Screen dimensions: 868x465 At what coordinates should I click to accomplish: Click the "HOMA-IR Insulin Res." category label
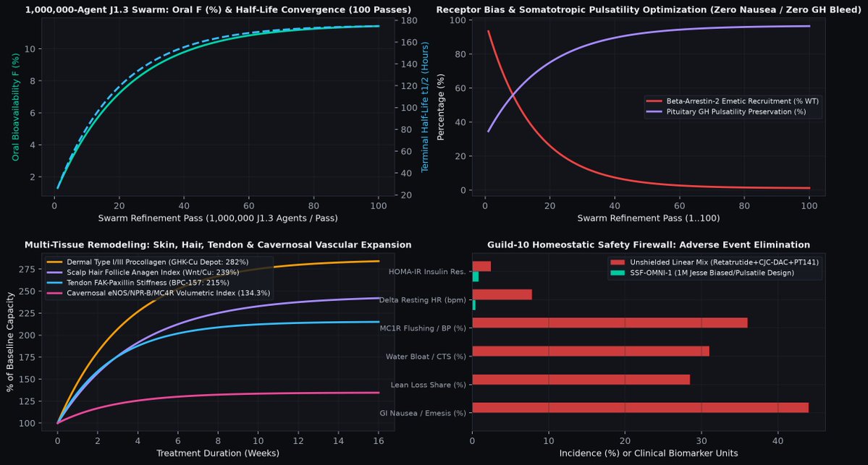pyautogui.click(x=427, y=272)
